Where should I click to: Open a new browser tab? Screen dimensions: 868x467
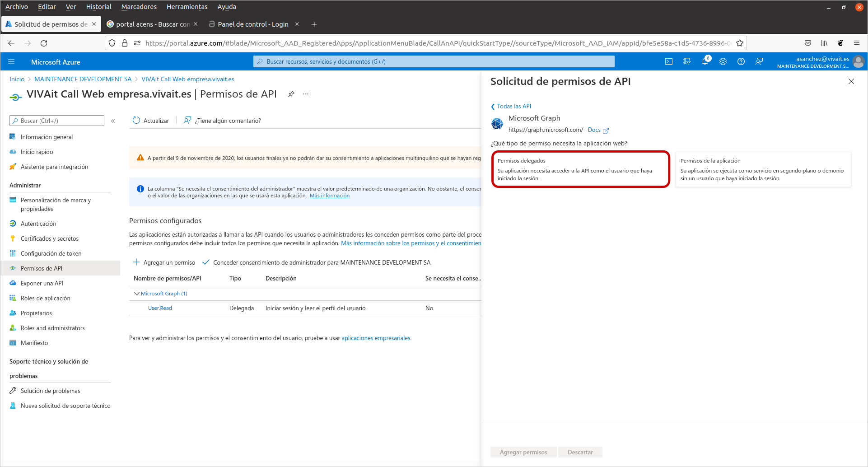click(x=314, y=24)
